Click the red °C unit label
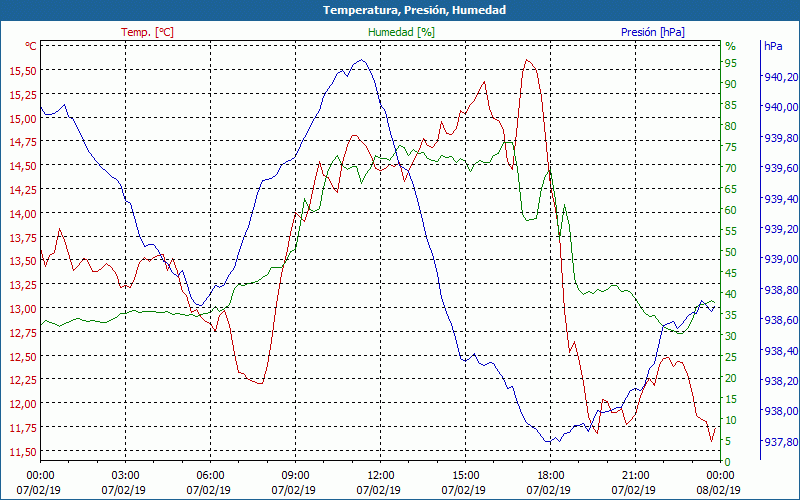The image size is (800, 500). [31, 46]
